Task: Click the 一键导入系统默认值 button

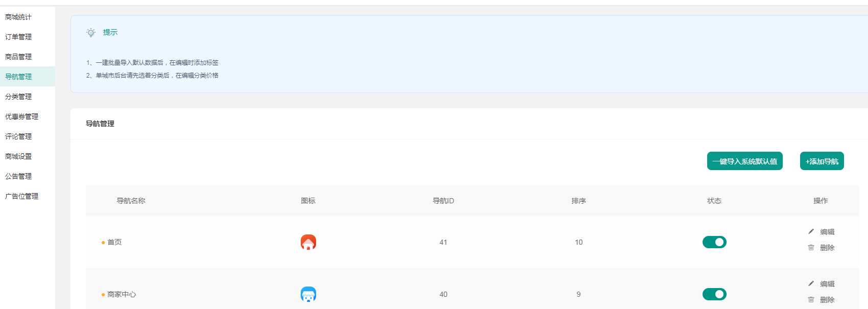Action: click(x=745, y=161)
